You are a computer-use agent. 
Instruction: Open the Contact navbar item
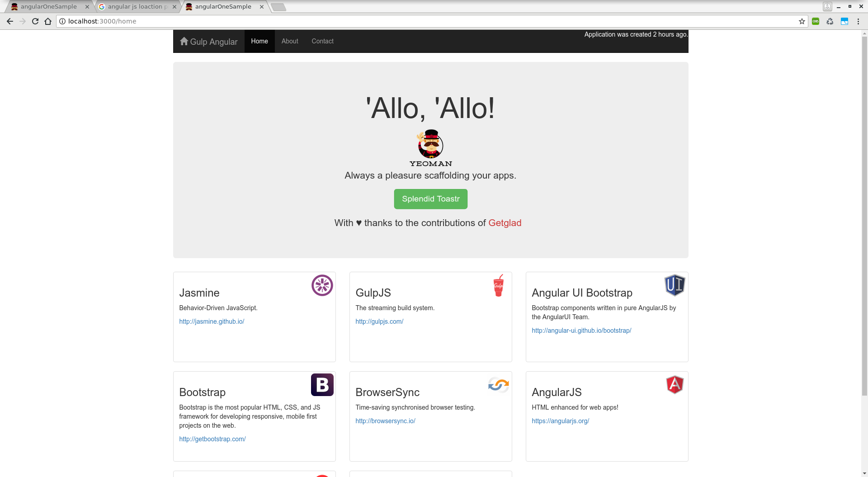323,41
